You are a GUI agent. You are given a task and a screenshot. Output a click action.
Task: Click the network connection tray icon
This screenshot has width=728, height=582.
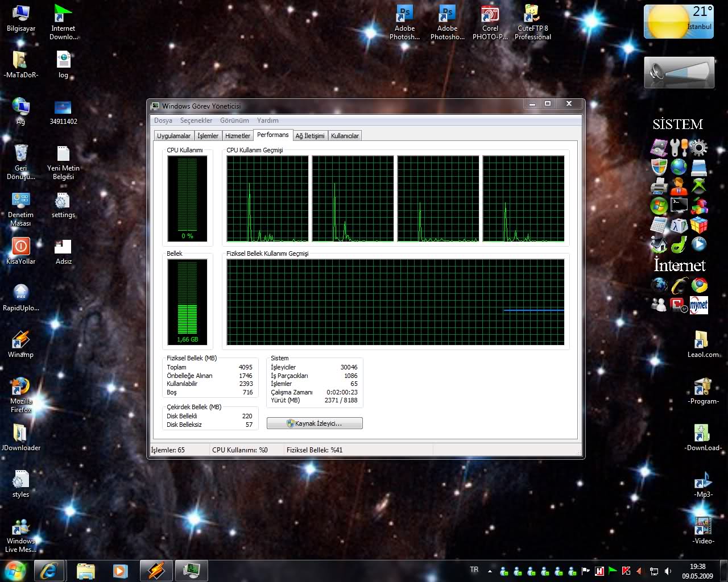coord(654,571)
